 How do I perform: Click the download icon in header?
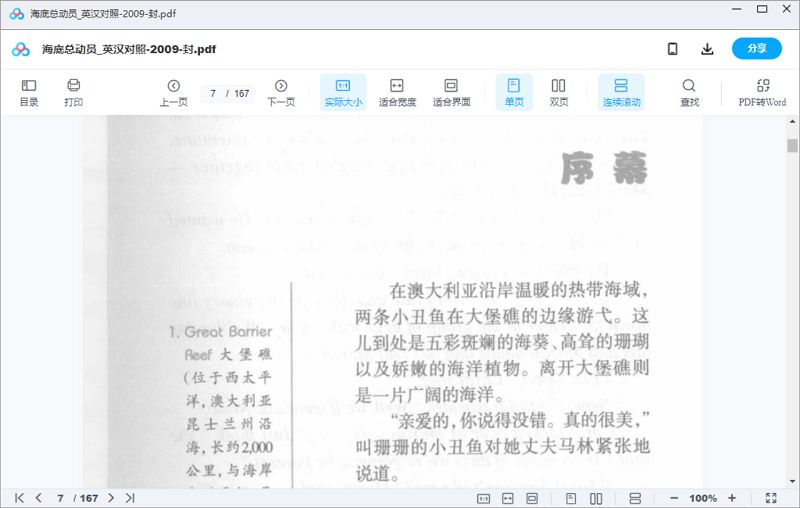tap(707, 49)
